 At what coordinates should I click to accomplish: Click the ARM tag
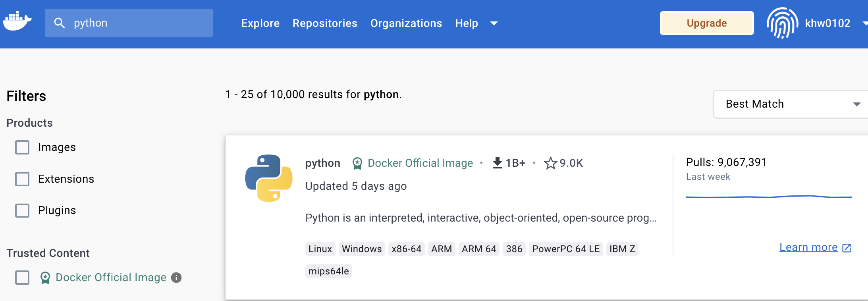pyautogui.click(x=442, y=249)
